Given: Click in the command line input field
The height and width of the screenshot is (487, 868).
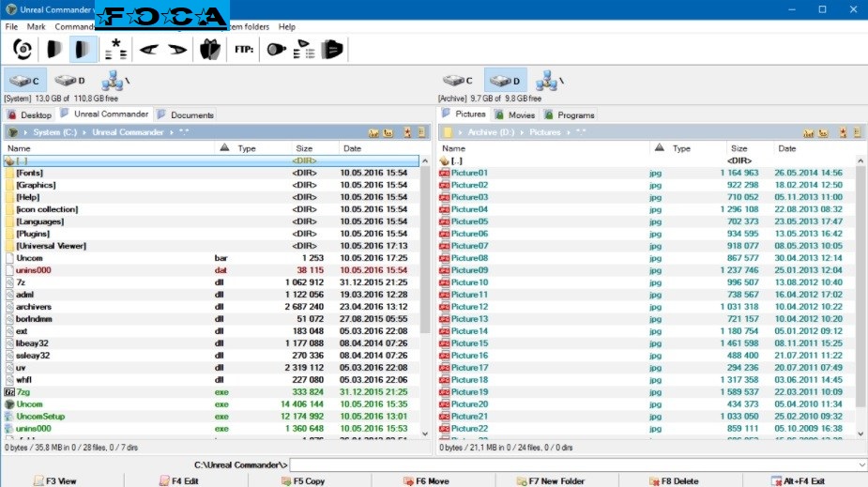Looking at the screenshot, I should click(573, 464).
